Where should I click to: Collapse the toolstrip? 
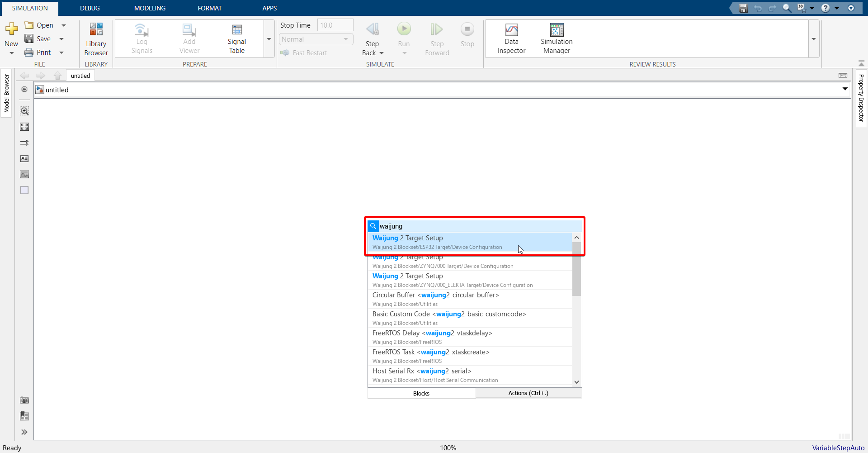pyautogui.click(x=861, y=63)
